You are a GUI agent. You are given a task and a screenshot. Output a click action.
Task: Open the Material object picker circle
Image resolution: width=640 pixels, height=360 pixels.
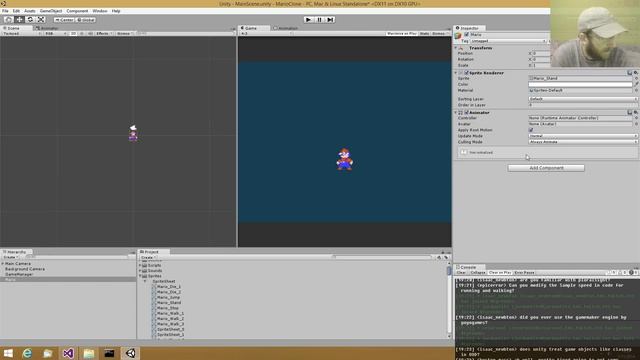[x=636, y=91]
